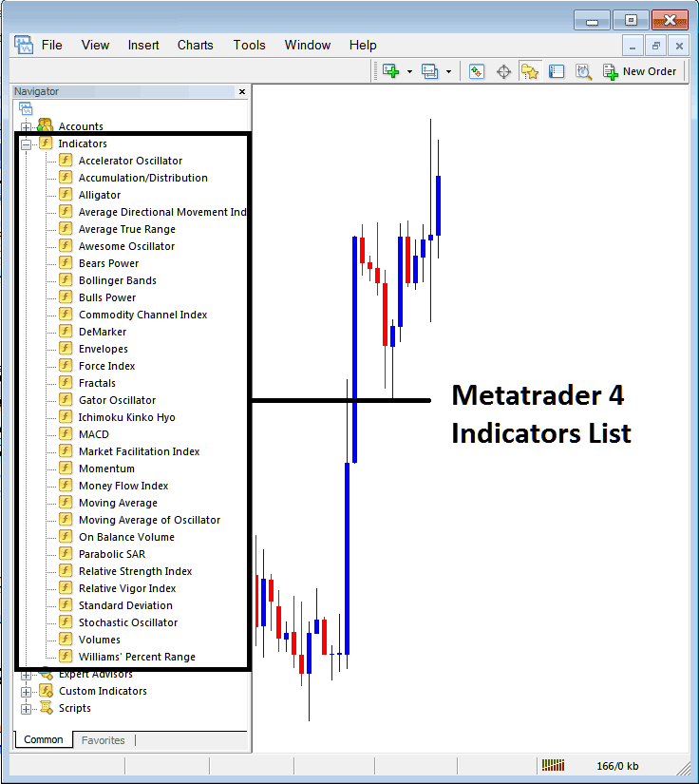Image resolution: width=699 pixels, height=784 pixels.
Task: Open the Profiles dropdown arrow
Action: click(448, 71)
